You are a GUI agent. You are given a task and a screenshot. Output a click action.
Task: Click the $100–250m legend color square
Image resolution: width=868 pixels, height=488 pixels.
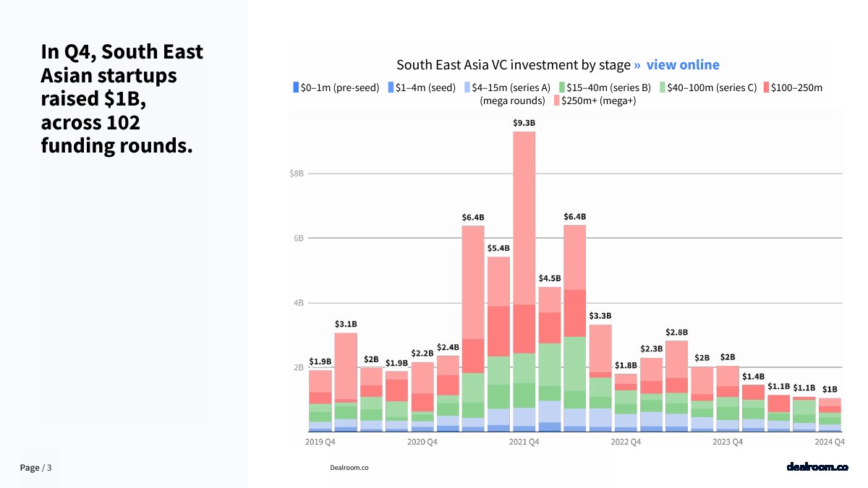(766, 87)
